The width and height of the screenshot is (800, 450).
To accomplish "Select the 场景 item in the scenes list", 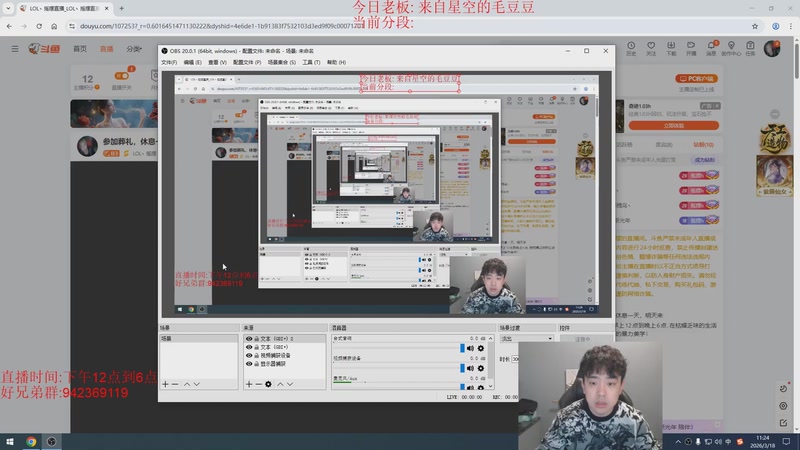I will [198, 338].
